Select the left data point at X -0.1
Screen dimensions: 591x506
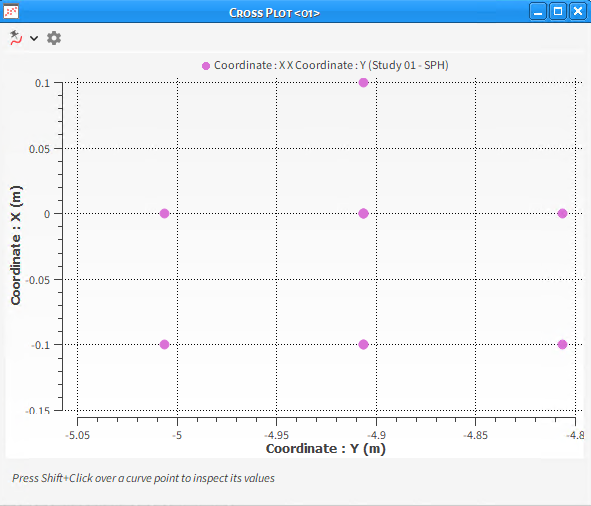164,344
